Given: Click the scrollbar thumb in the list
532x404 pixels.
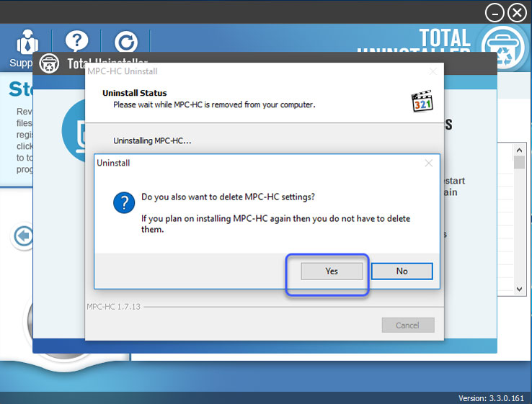Looking at the screenshot, I should coord(519,162).
